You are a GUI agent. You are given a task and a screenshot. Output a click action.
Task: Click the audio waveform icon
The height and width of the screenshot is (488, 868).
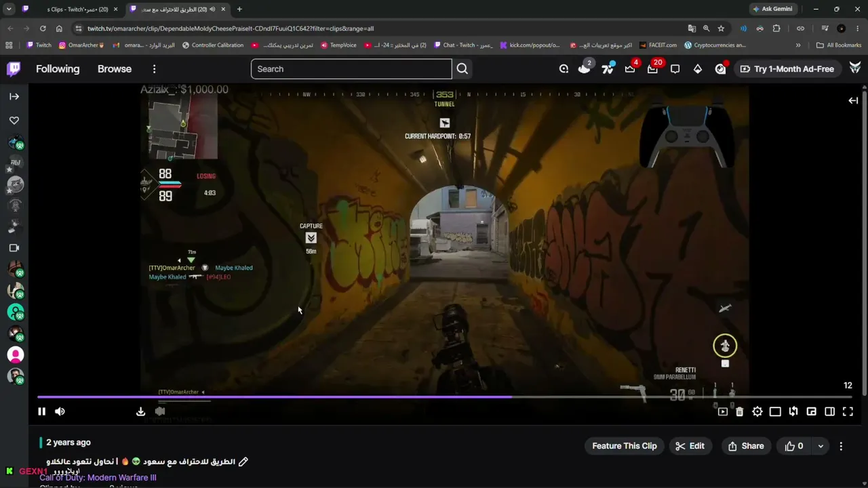click(160, 411)
